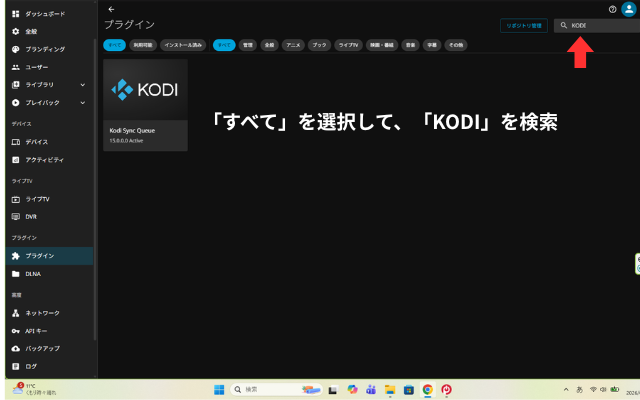This screenshot has height=400, width=640.
Task: Open バックアップ cloud item in sidebar
Action: 42,348
